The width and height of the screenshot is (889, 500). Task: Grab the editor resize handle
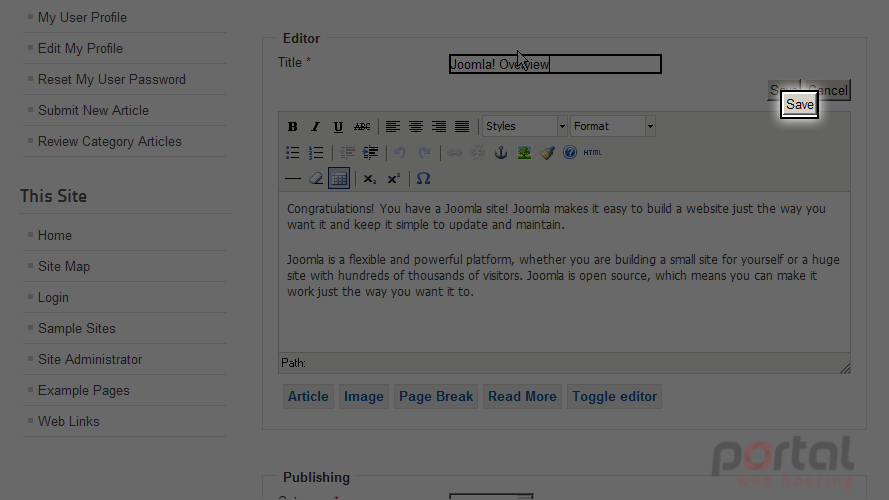pos(845,368)
